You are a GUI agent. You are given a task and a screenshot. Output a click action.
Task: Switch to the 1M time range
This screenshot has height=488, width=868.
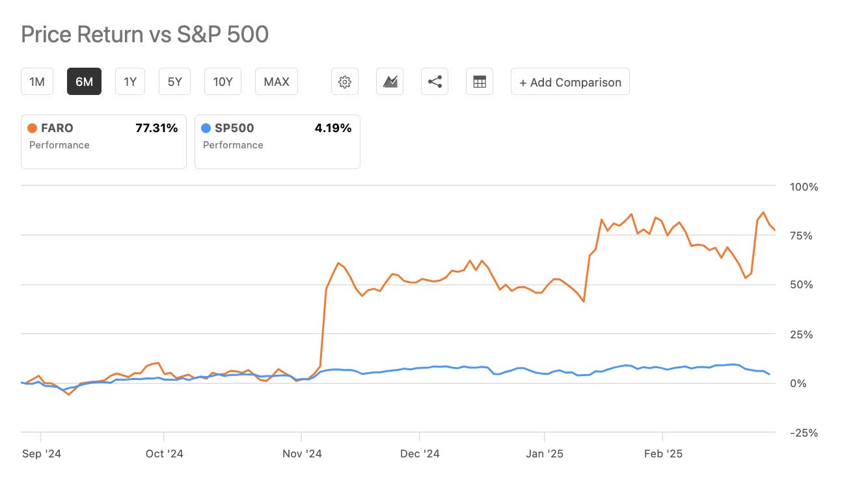point(36,81)
